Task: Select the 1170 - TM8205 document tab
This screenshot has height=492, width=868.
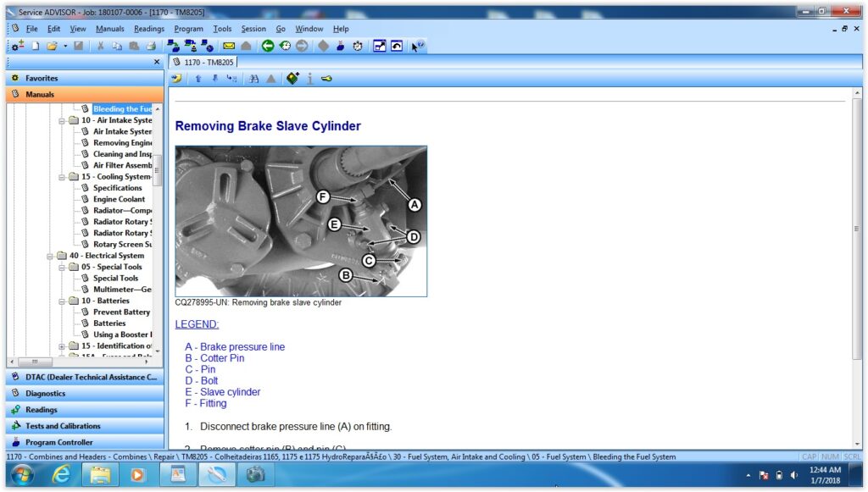Action: coord(207,62)
